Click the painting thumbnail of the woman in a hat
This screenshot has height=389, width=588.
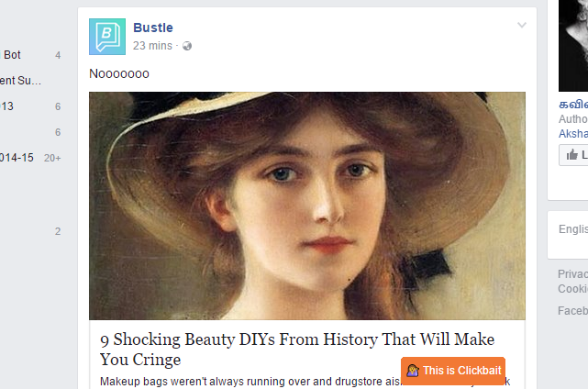(306, 206)
